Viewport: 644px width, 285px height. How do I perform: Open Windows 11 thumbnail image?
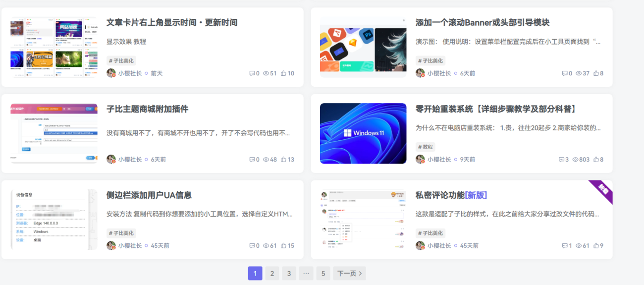pyautogui.click(x=363, y=133)
